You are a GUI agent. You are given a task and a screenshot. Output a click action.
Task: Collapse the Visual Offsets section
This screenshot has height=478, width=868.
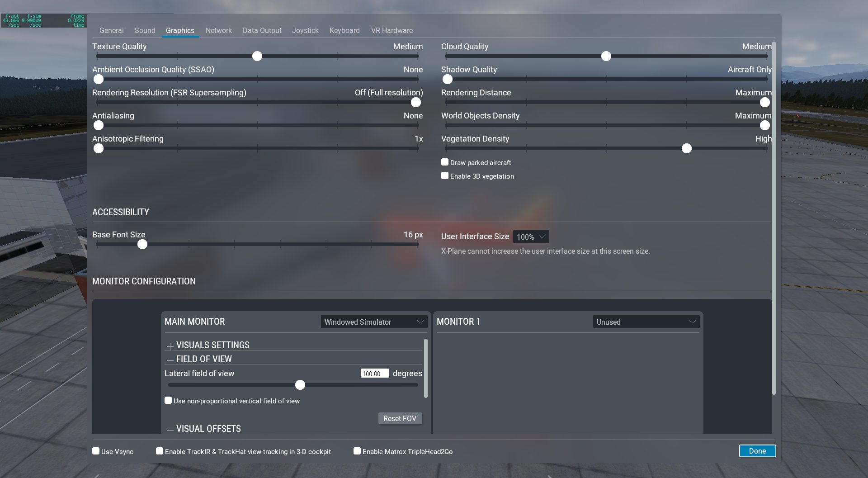(x=170, y=430)
